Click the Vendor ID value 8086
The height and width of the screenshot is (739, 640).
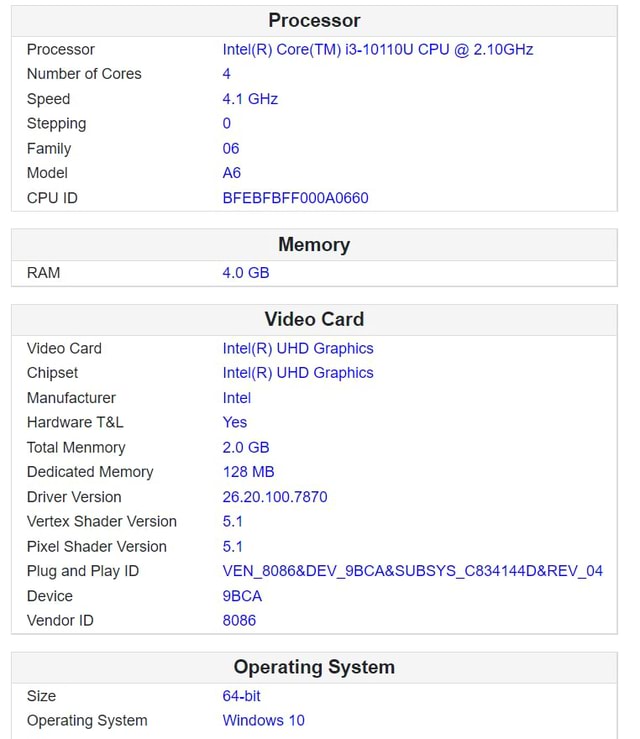(x=239, y=620)
